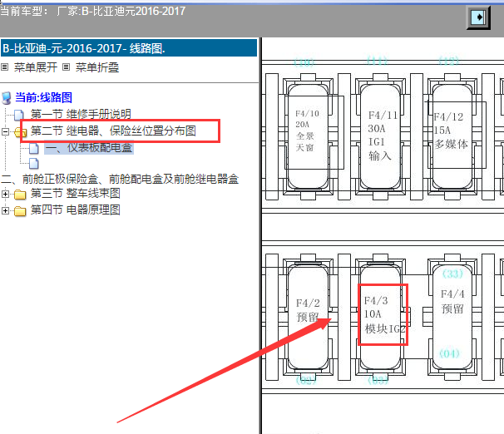
Task: Click fuse F4/10 20A 全景天窗
Action: click(308, 136)
